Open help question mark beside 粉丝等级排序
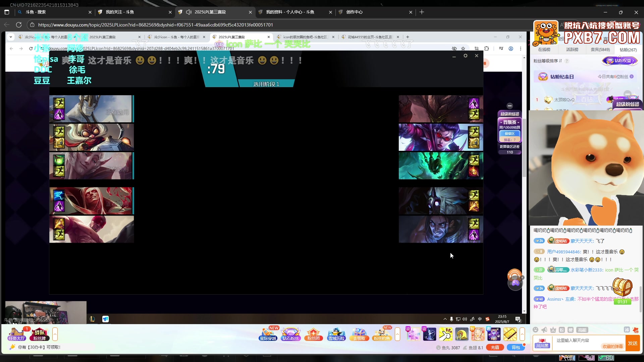 pos(567,61)
